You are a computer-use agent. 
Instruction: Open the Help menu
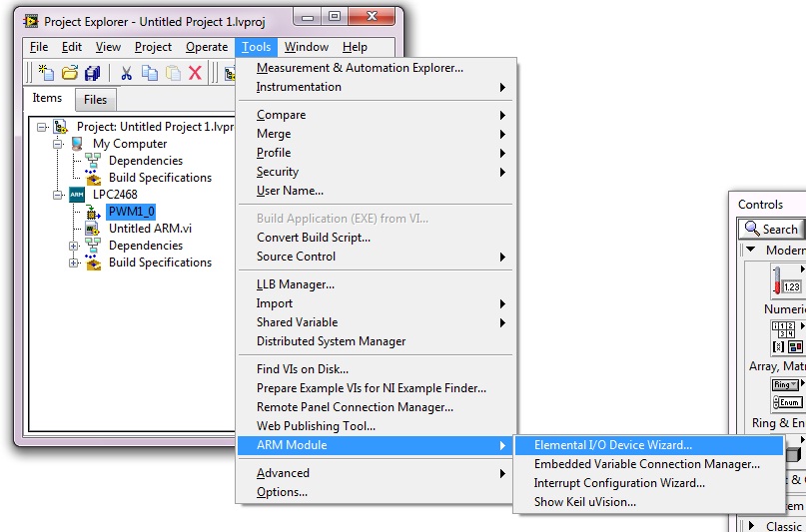[x=355, y=47]
